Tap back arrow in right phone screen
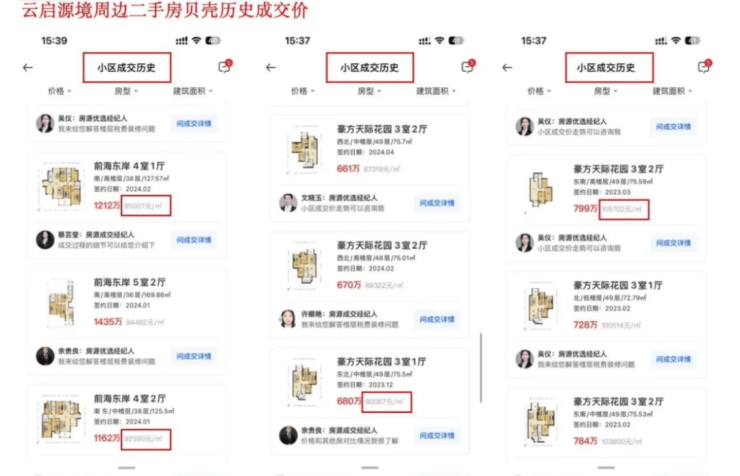The image size is (740, 476). coord(507,68)
